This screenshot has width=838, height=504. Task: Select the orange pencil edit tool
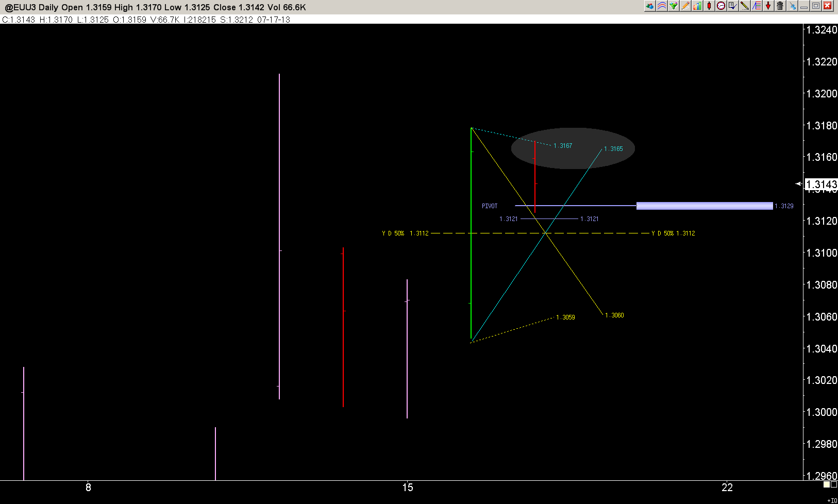tap(685, 6)
